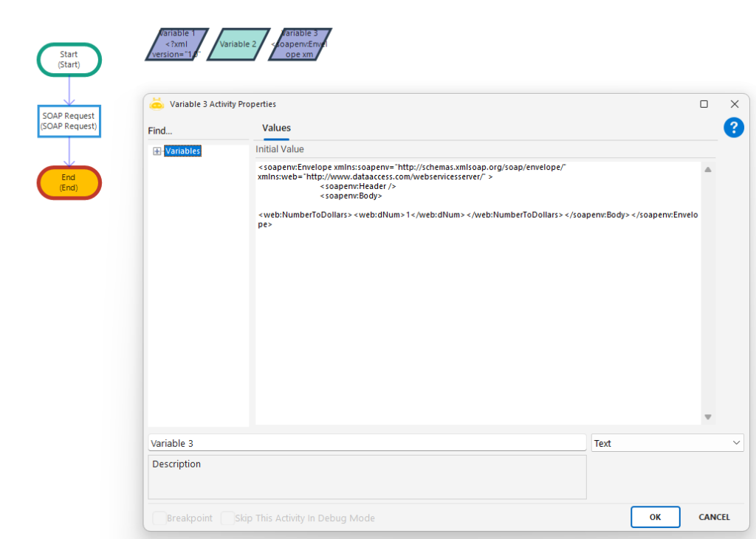Click the Variable 3 name input field
The image size is (756, 539).
[x=366, y=443]
